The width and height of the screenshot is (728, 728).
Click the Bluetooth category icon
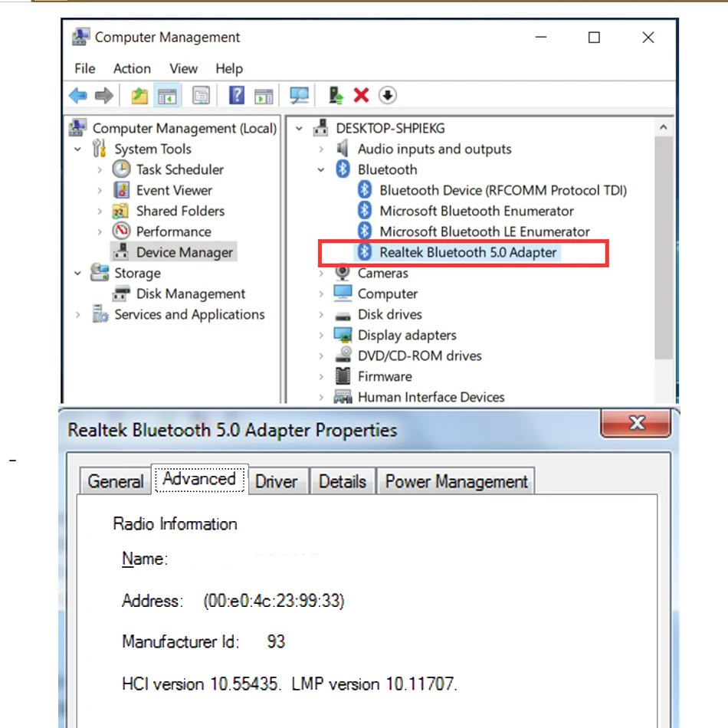coord(343,169)
